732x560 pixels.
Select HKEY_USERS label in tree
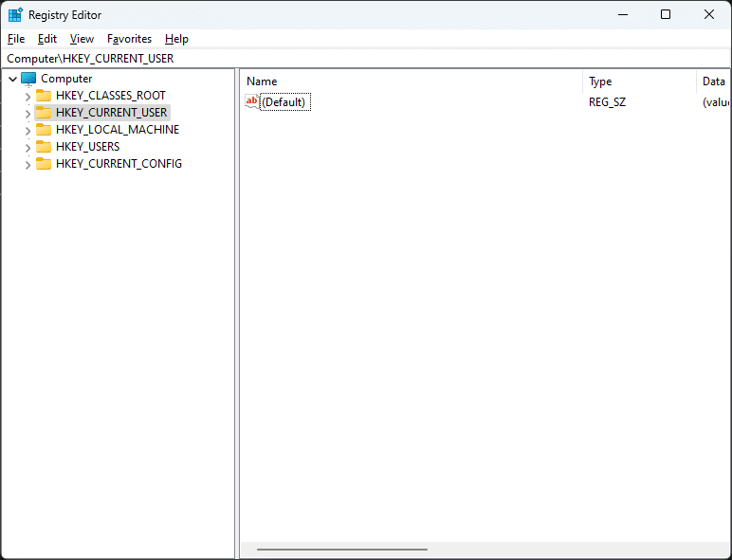pyautogui.click(x=88, y=147)
